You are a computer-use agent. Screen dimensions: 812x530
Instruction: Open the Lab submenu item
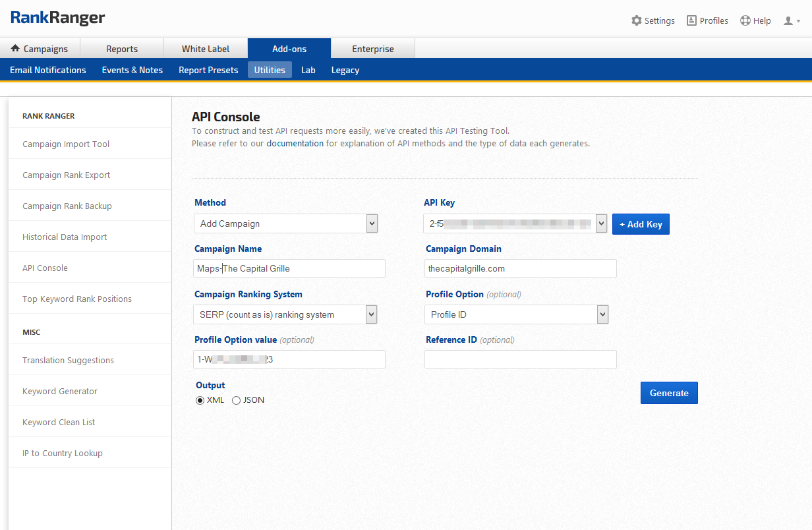coord(308,70)
